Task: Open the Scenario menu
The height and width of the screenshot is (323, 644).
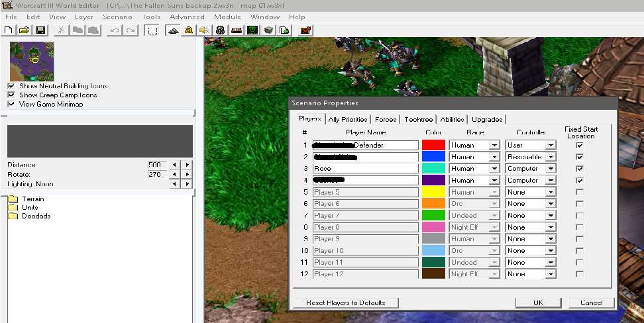Action: pyautogui.click(x=117, y=17)
